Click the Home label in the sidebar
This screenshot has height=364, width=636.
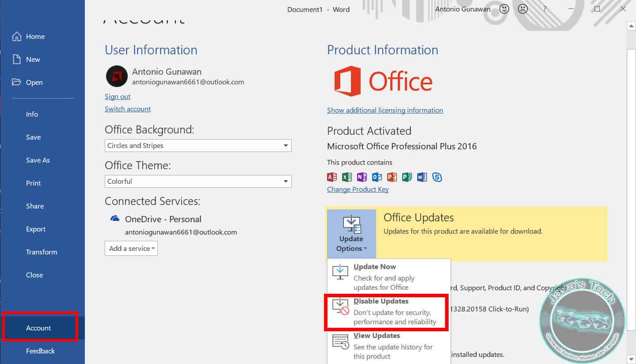(x=35, y=37)
